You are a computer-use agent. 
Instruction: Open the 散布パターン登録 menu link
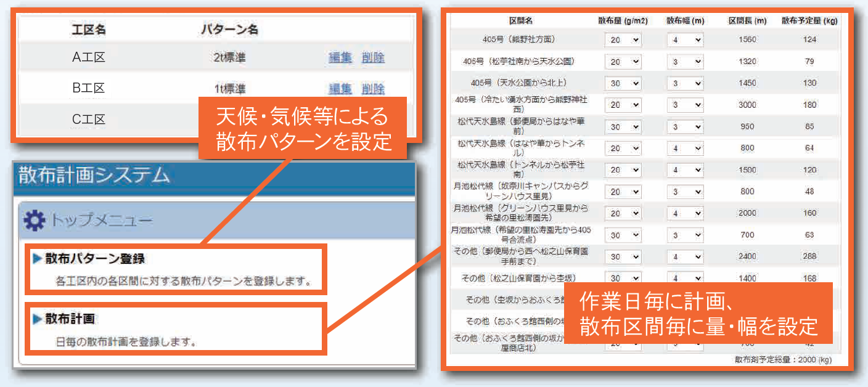click(95, 259)
